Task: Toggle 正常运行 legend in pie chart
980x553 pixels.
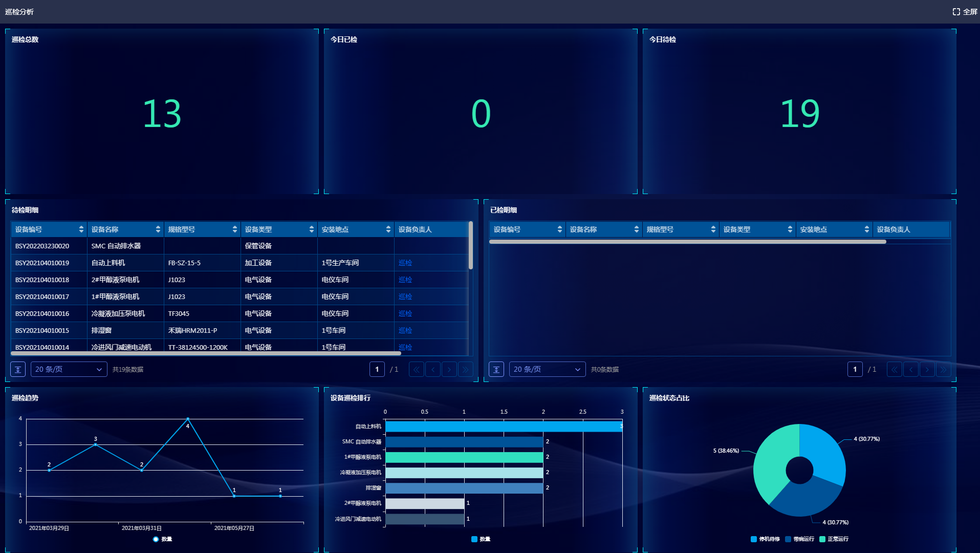Action: coord(834,539)
